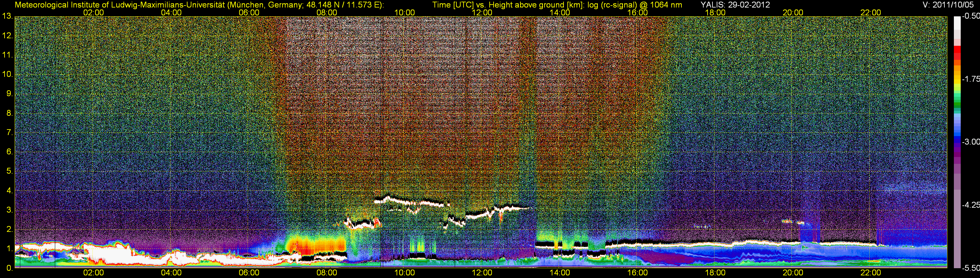Screen dimensions: 980x278
Task: Click the 8 km height axis label
Action: click(x=9, y=113)
